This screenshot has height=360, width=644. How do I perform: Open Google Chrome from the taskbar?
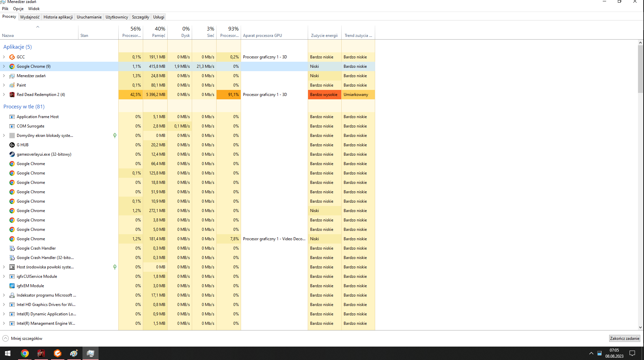point(24,353)
